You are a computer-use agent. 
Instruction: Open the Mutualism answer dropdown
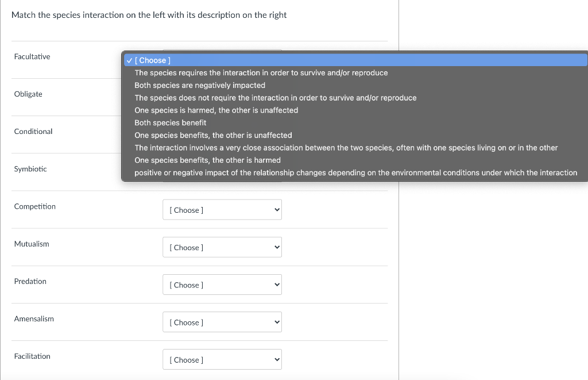point(222,247)
